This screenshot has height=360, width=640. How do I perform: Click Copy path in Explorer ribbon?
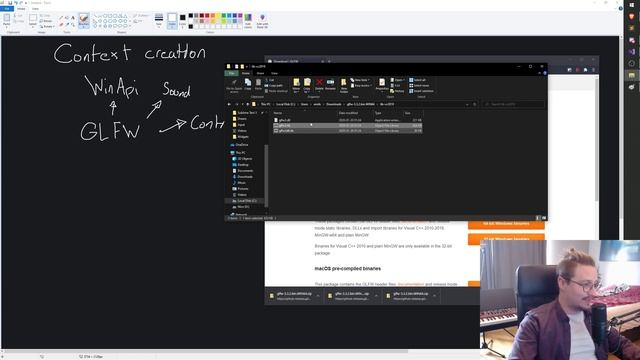(273, 86)
